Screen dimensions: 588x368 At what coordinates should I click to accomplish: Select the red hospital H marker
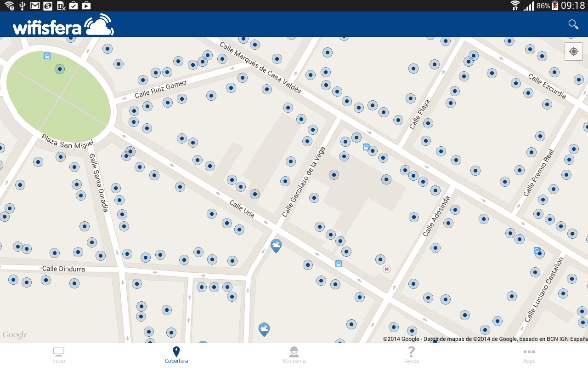(x=387, y=269)
